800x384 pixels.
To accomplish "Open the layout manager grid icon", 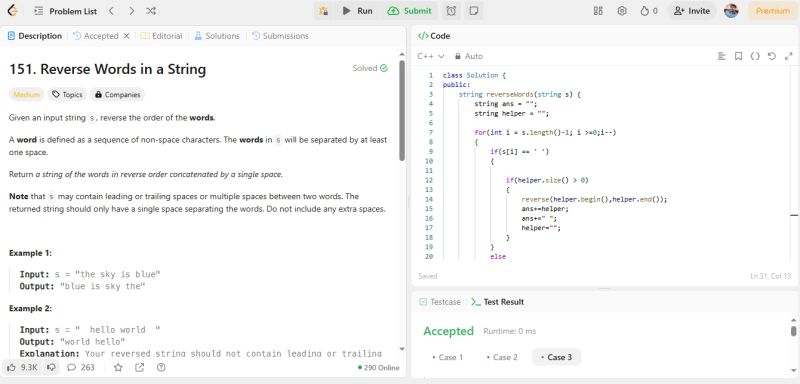I will click(x=598, y=11).
